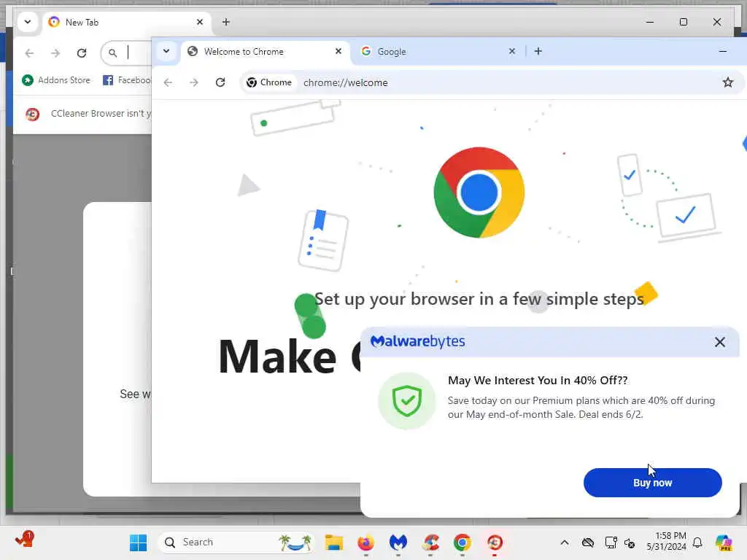
Task: Show hidden system tray icons
Action: [565, 542]
